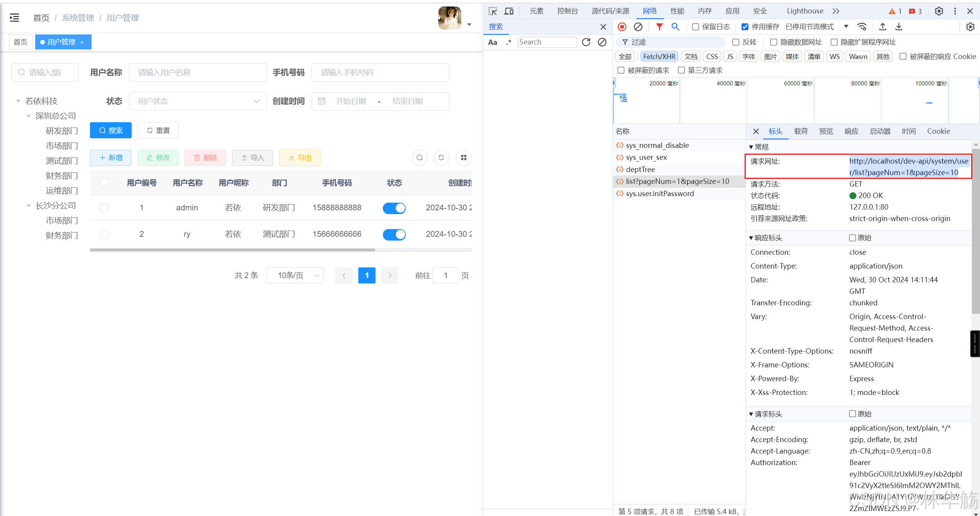Click the export HAR download icon

899,27
